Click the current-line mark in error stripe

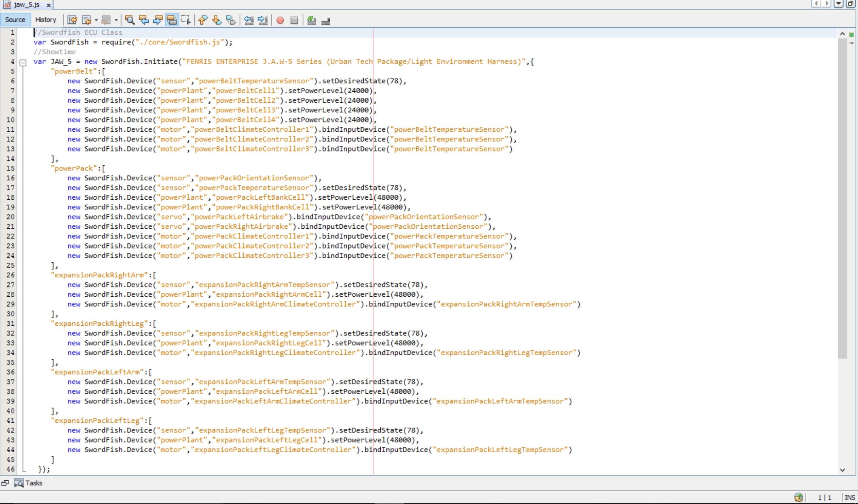point(852,43)
